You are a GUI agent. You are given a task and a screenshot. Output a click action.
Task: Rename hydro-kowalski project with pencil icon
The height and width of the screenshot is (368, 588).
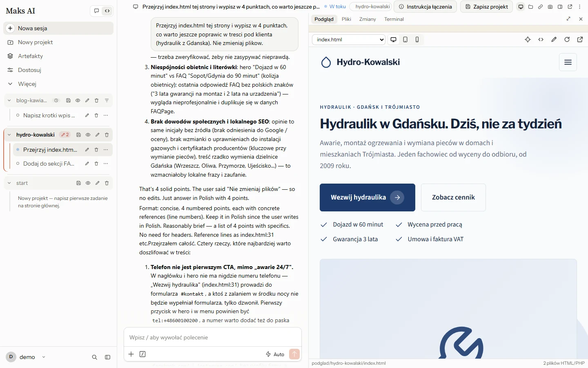[x=97, y=135]
